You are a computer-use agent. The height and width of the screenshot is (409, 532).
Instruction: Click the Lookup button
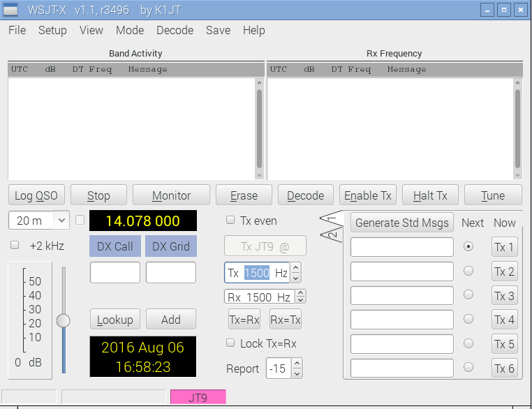[115, 319]
